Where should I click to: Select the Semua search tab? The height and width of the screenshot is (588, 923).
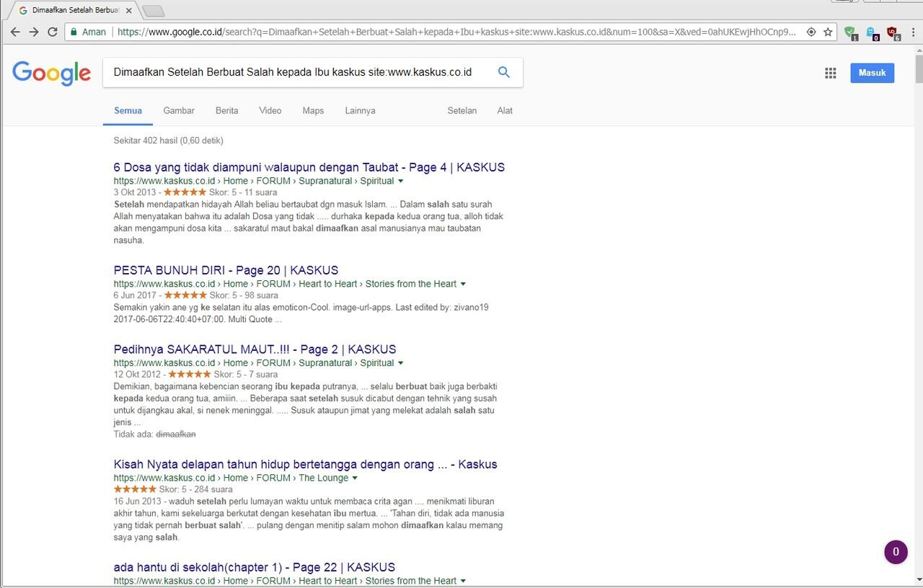click(x=128, y=110)
